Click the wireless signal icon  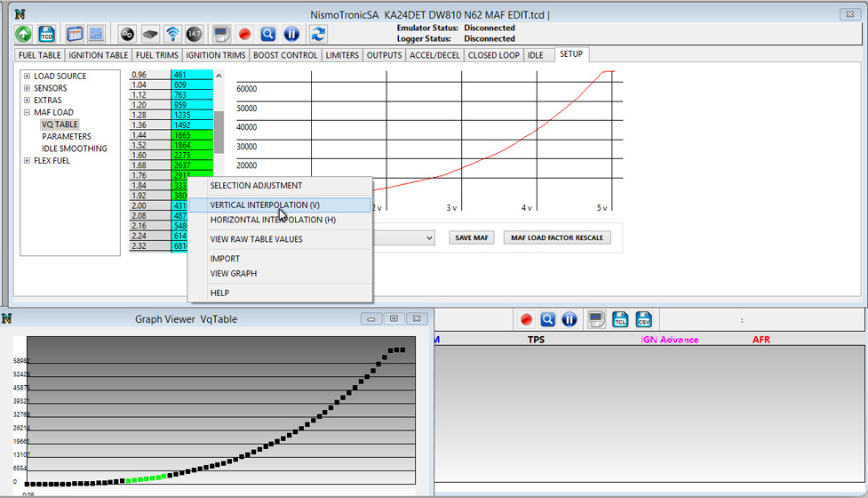click(172, 35)
